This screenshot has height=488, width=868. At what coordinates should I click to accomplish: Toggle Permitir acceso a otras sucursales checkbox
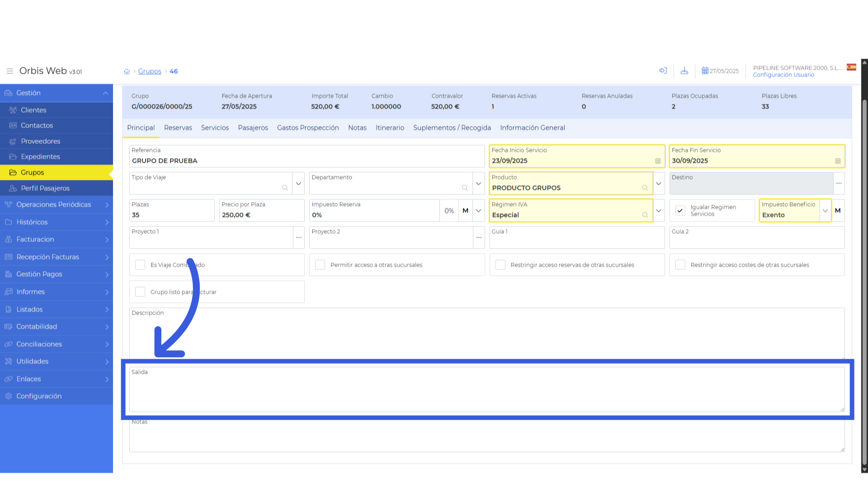[320, 265]
